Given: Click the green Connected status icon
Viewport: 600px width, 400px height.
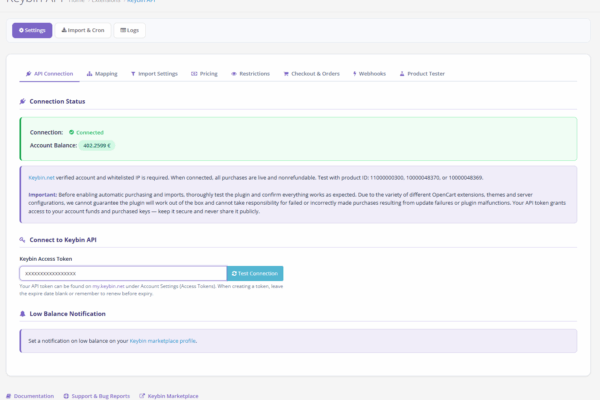Looking at the screenshot, I should coord(72,132).
